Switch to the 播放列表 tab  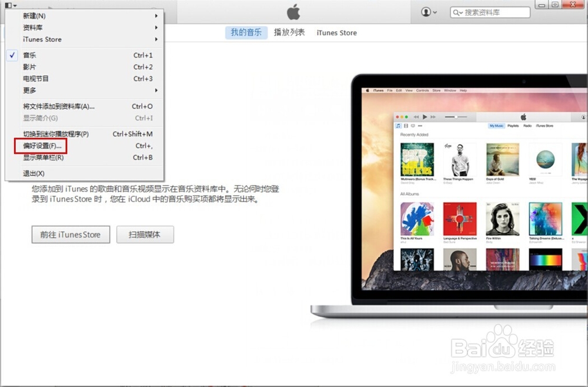(289, 32)
